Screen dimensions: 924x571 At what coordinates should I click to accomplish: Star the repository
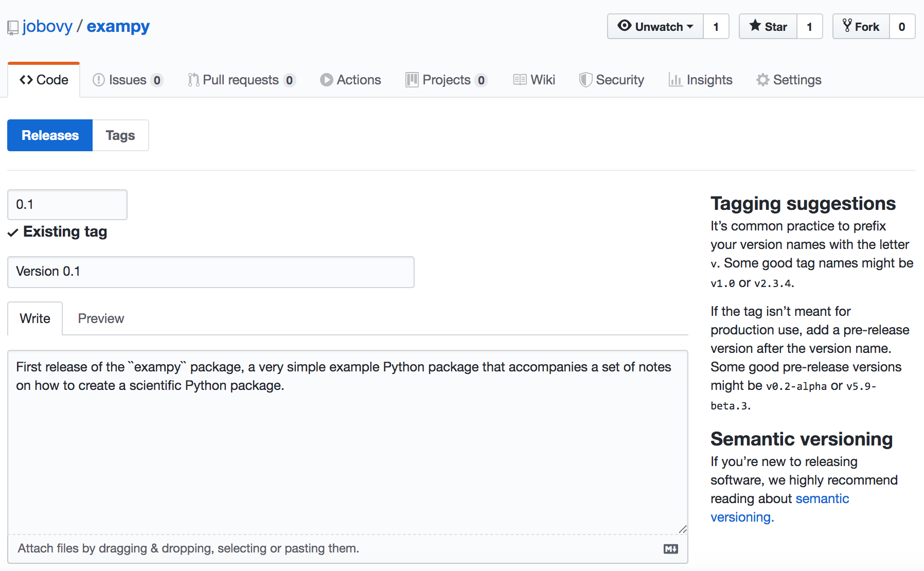tap(768, 26)
